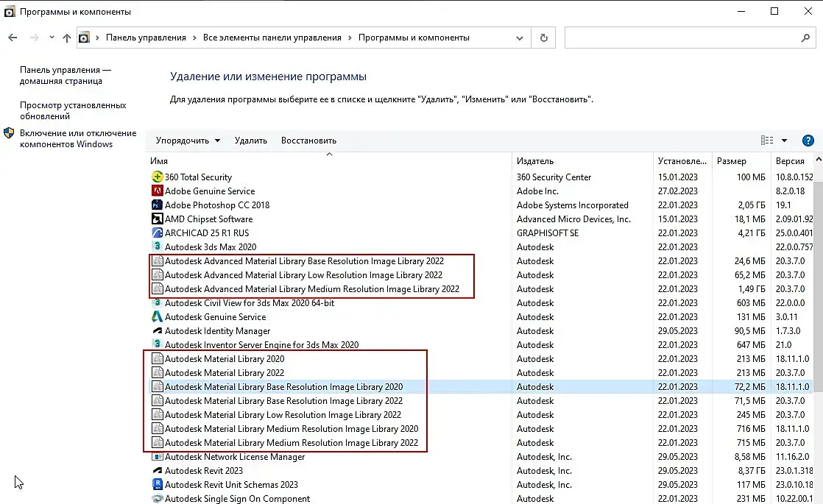
Task: Select Autodesk Material Library Base Resolution Image Library 2020
Action: [284, 386]
